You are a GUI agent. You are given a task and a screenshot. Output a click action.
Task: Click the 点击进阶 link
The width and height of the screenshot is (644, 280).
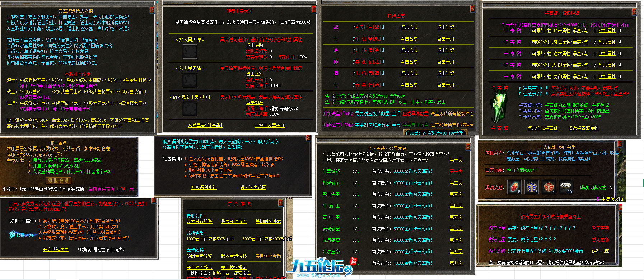point(255,45)
